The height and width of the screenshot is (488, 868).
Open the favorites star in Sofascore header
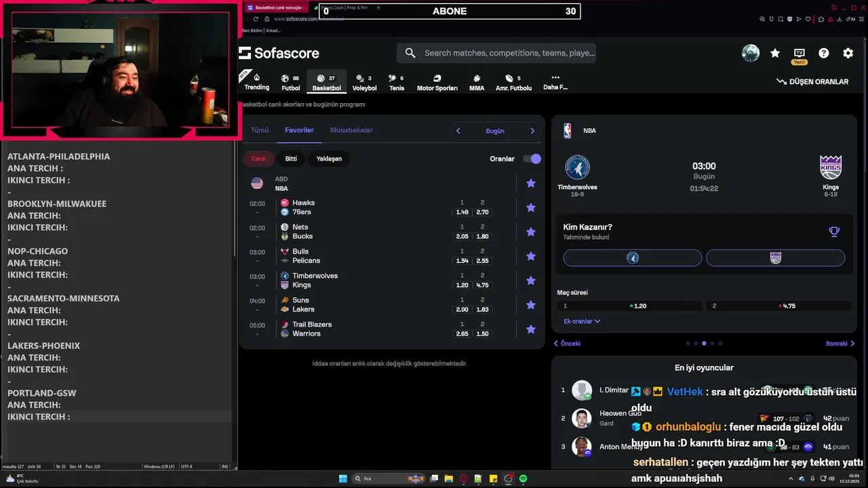775,53
